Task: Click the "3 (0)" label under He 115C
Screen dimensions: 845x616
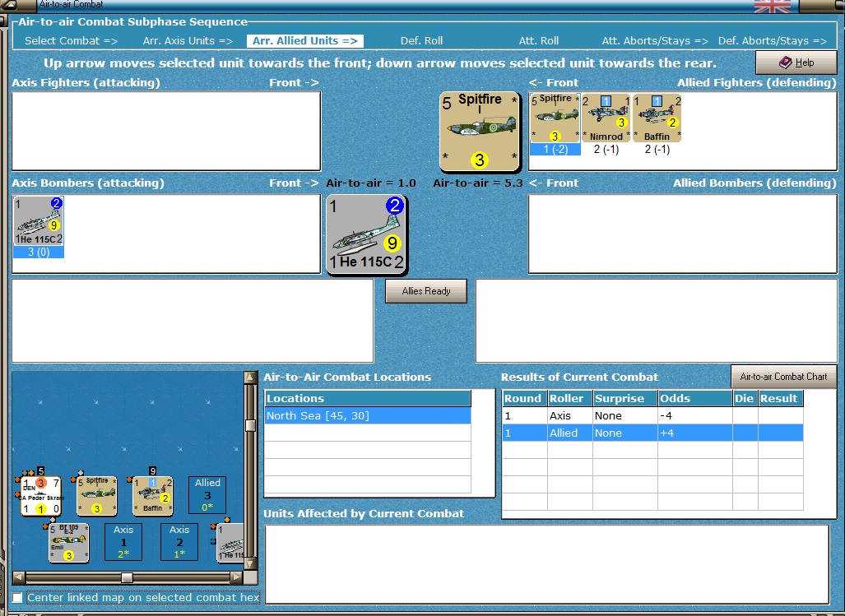Action: click(39, 252)
